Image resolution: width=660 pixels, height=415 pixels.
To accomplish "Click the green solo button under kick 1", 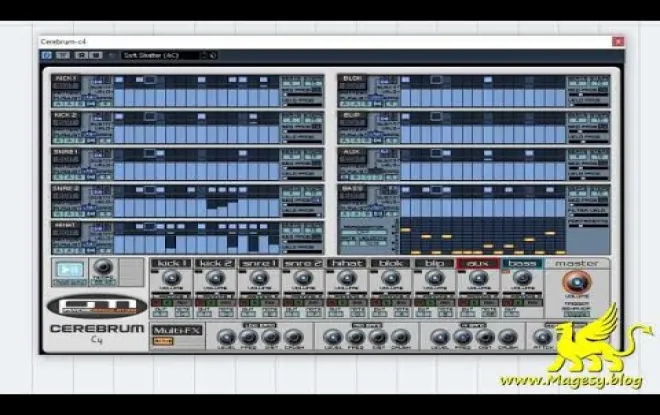I will [168, 303].
